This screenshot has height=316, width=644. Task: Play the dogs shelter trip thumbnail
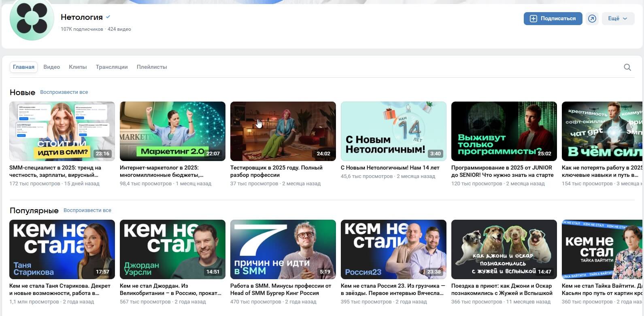(x=504, y=249)
